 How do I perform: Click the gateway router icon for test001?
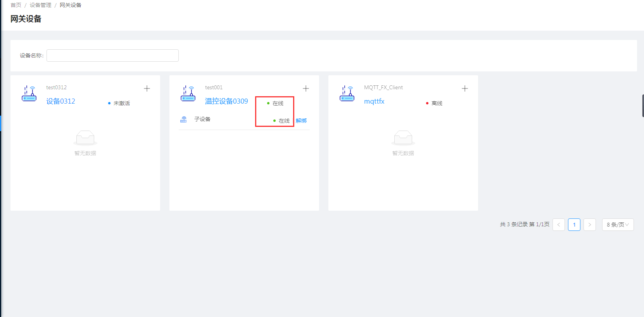point(188,94)
